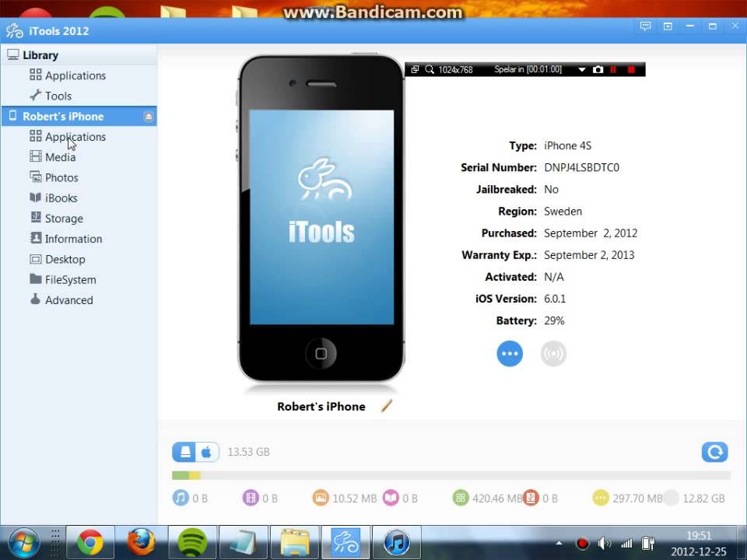Stop the Bandicam recording
Screen dimensions: 747x560
(631, 69)
